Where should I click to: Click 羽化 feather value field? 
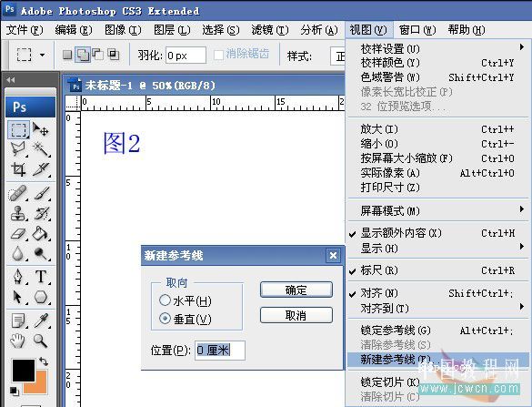coord(186,55)
